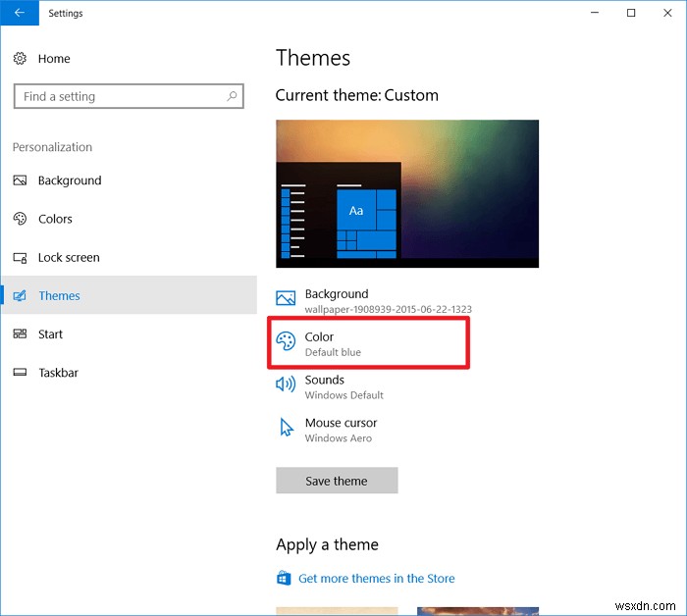Select the Themes page in sidebar
The width and height of the screenshot is (687, 616).
[x=130, y=295]
